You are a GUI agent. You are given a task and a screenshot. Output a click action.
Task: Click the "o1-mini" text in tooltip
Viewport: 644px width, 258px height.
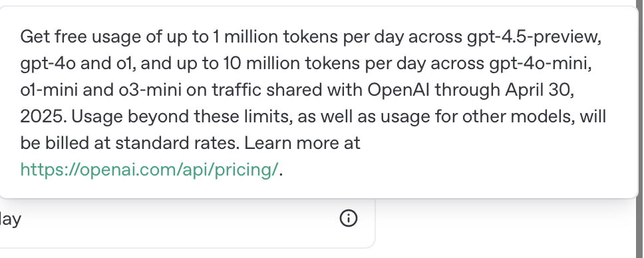(49, 90)
